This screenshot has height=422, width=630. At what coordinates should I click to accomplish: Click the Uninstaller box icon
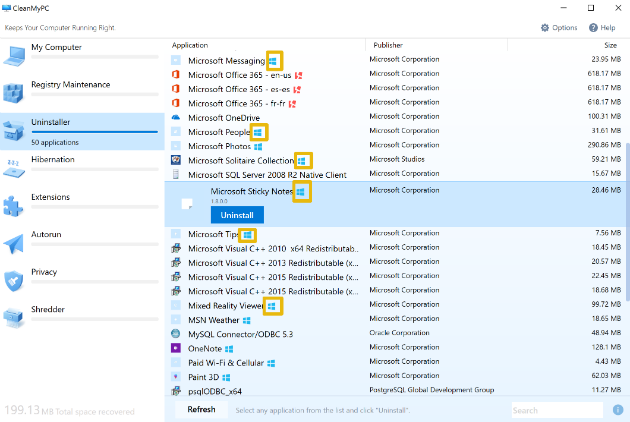pos(14,131)
